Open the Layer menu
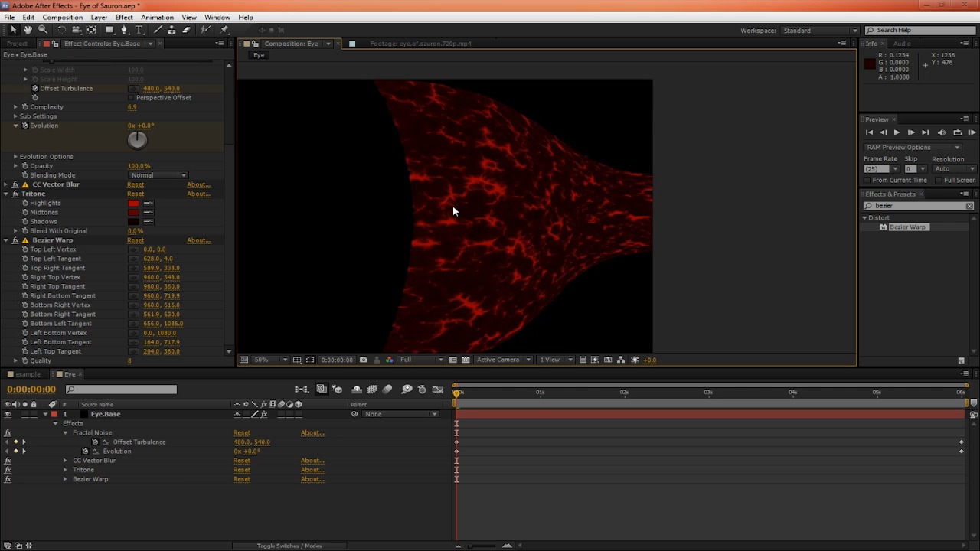This screenshot has height=551, width=980. click(x=99, y=17)
